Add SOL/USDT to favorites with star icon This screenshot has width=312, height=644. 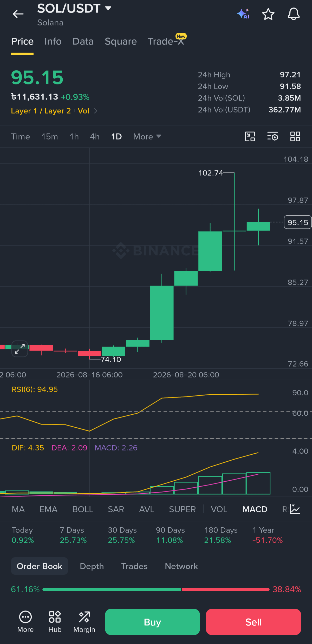[268, 14]
